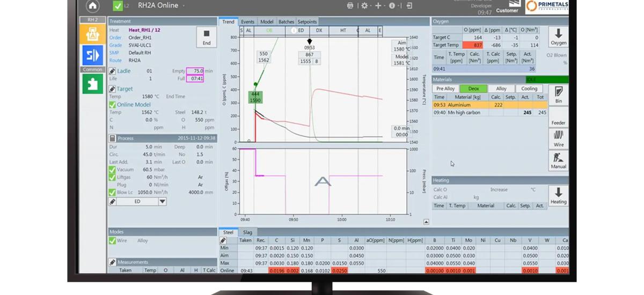Select the 09:53 Aluminium material row
The image size is (644, 295).
(x=489, y=105)
